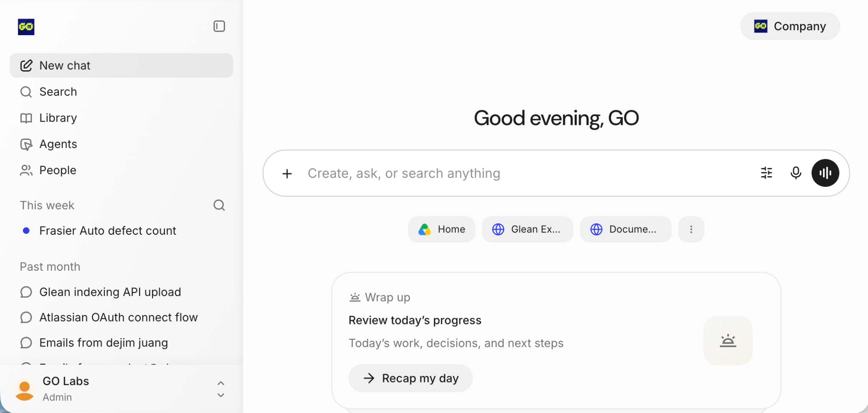Open the Company selector dropdown
Screen dimensions: 868x413
pos(790,26)
